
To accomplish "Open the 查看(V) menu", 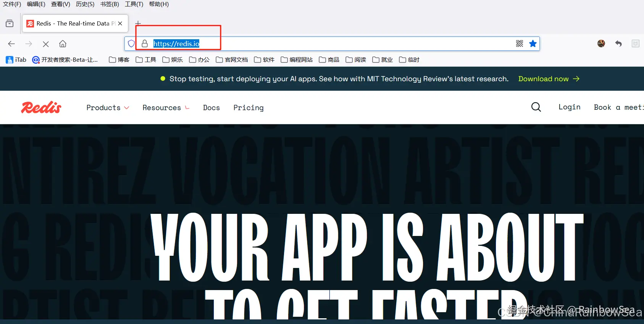I will click(61, 4).
